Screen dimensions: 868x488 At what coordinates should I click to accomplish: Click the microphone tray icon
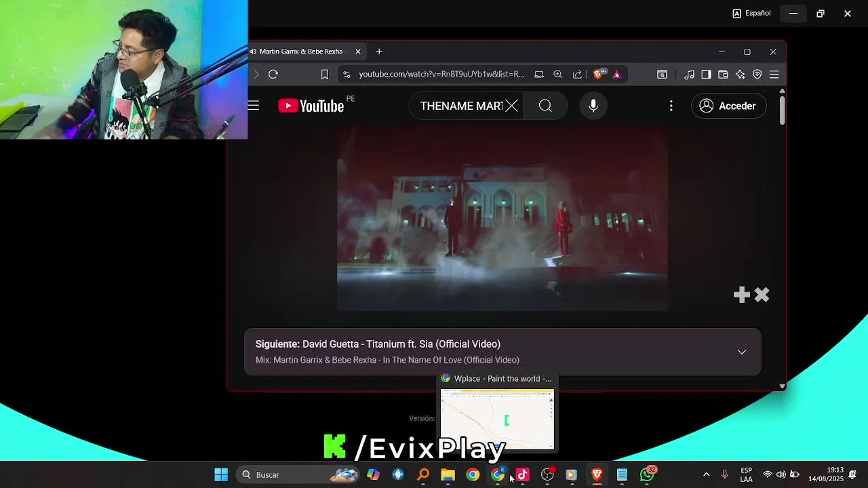pos(725,474)
